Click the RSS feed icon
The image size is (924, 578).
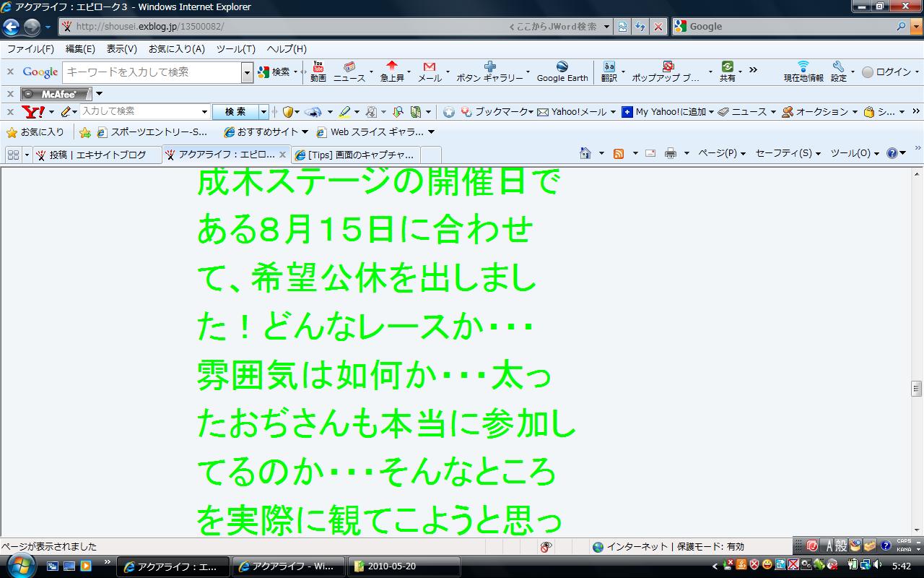pos(619,153)
